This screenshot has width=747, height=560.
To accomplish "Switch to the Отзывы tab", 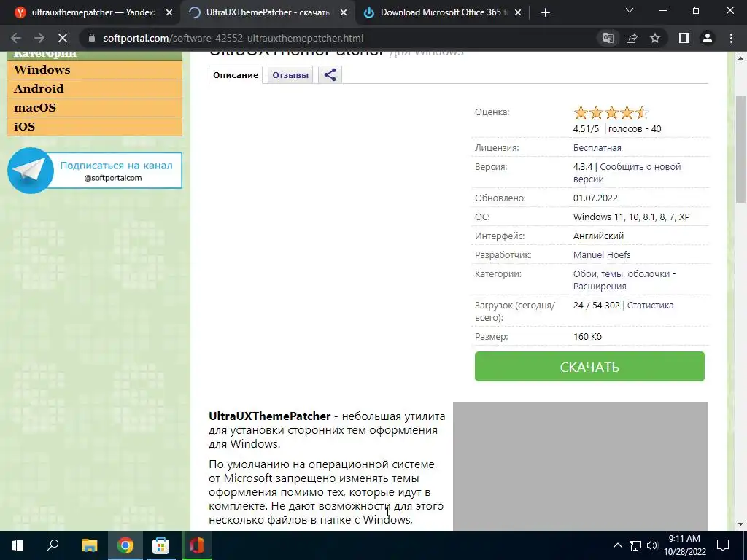I will (x=290, y=75).
